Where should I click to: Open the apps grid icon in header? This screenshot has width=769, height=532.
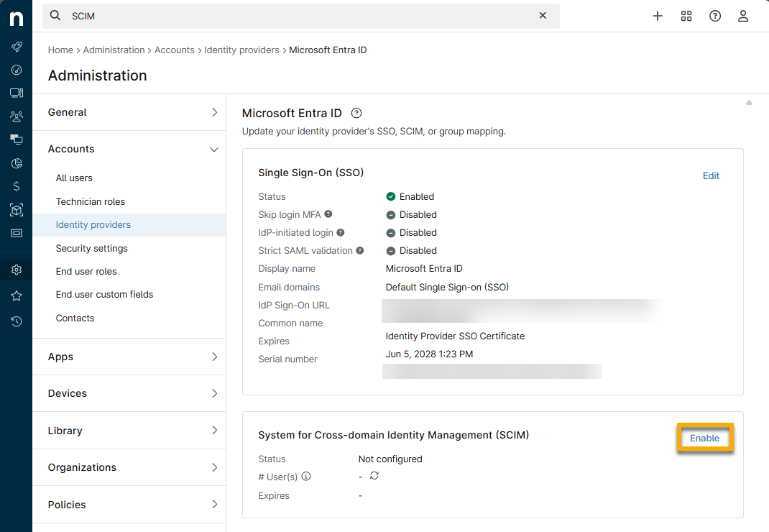click(686, 16)
